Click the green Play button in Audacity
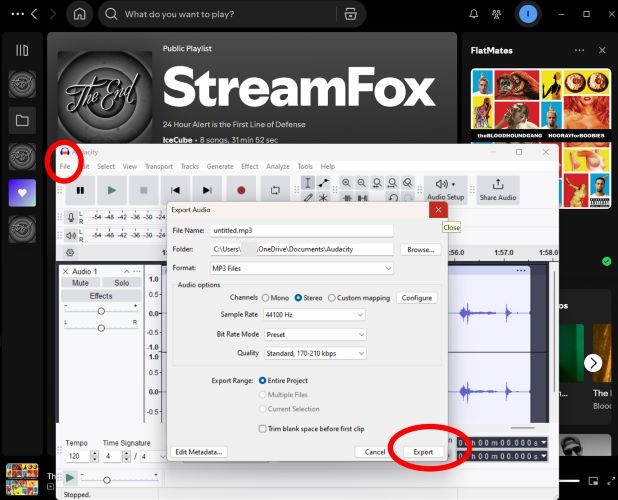618x500 pixels. [x=112, y=190]
